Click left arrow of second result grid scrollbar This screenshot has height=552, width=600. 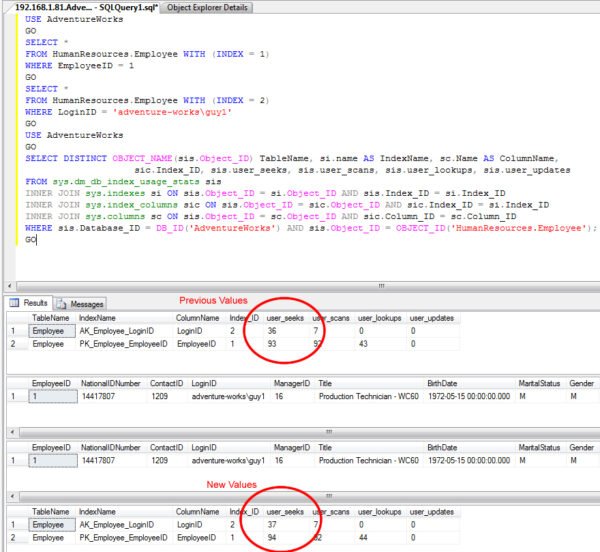click(12, 432)
